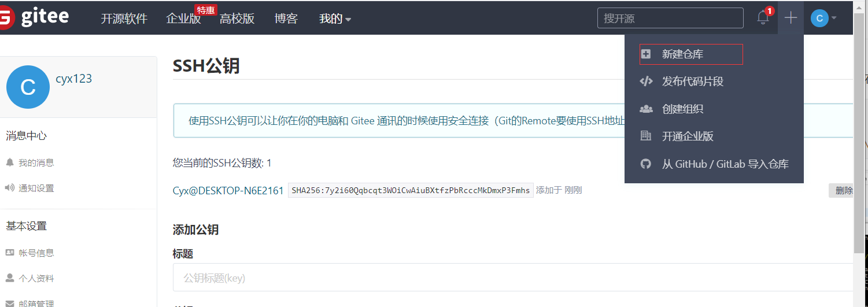Click the 添加公钥 heading

coord(195,230)
